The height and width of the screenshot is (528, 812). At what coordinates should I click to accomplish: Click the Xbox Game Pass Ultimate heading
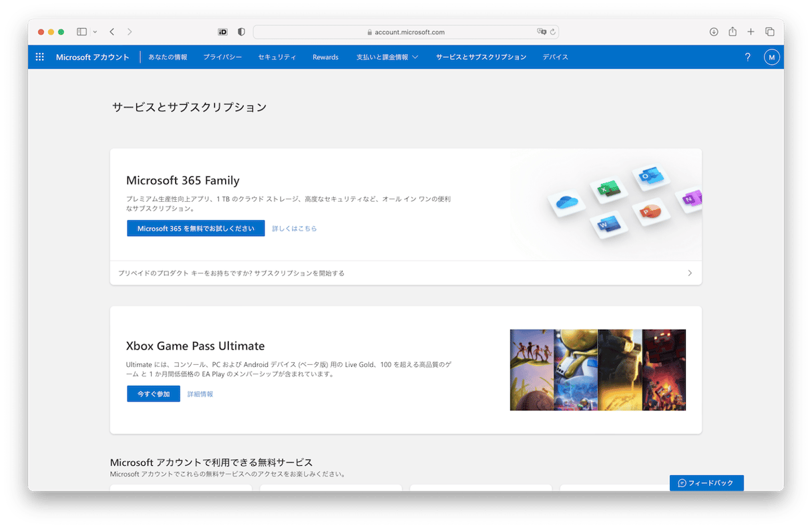[x=195, y=346]
